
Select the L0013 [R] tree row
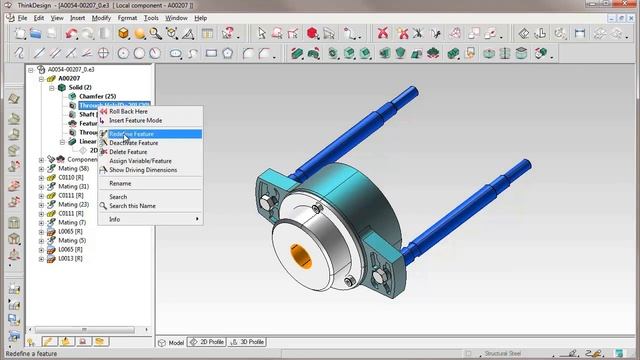tap(70, 259)
